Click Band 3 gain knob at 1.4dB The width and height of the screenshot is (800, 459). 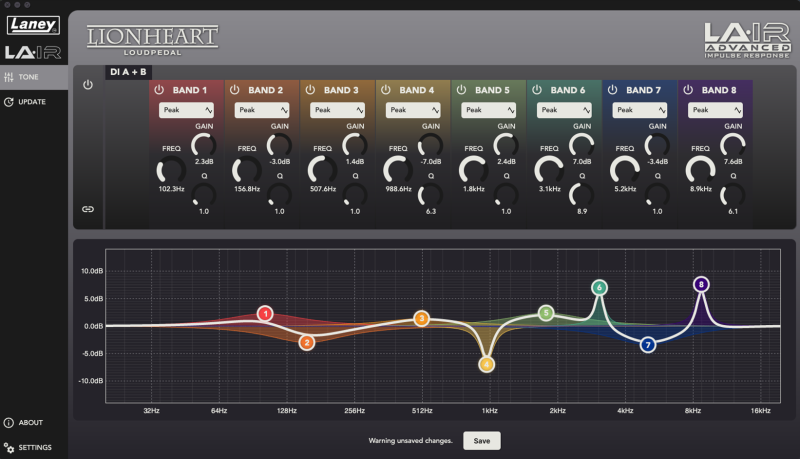pyautogui.click(x=355, y=145)
